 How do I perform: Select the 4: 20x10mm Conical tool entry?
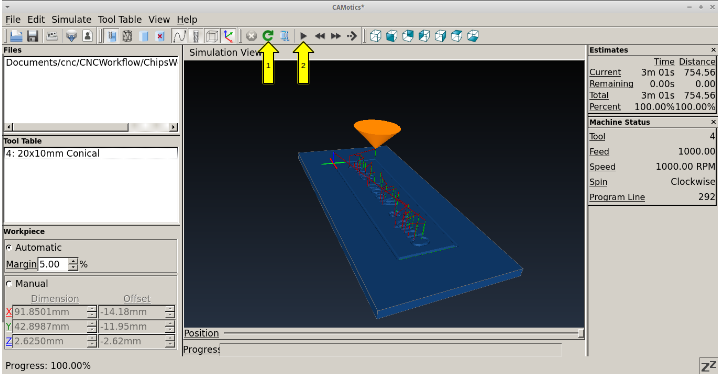tap(91, 153)
